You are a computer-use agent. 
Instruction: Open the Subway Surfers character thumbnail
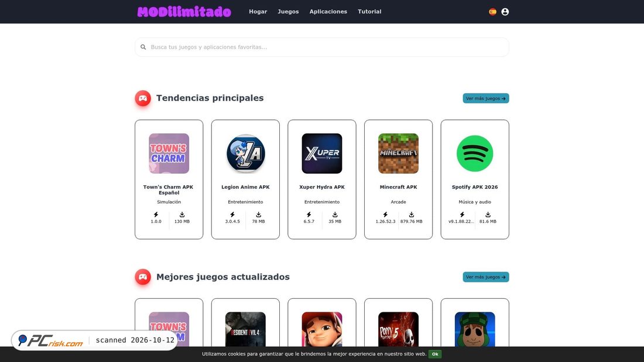coord(322,329)
